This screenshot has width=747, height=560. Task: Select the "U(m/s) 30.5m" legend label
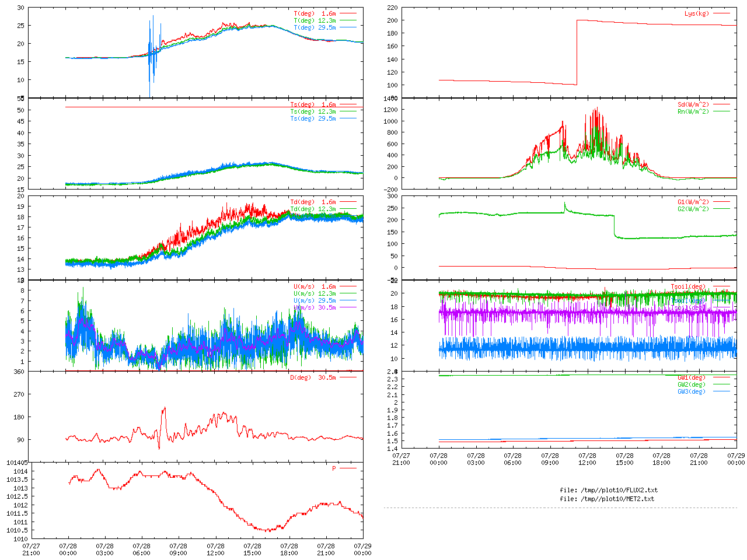[315, 307]
